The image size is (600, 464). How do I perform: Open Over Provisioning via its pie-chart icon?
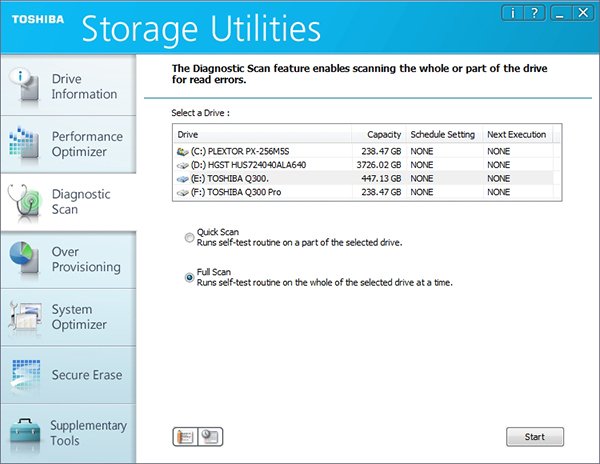coord(24,257)
